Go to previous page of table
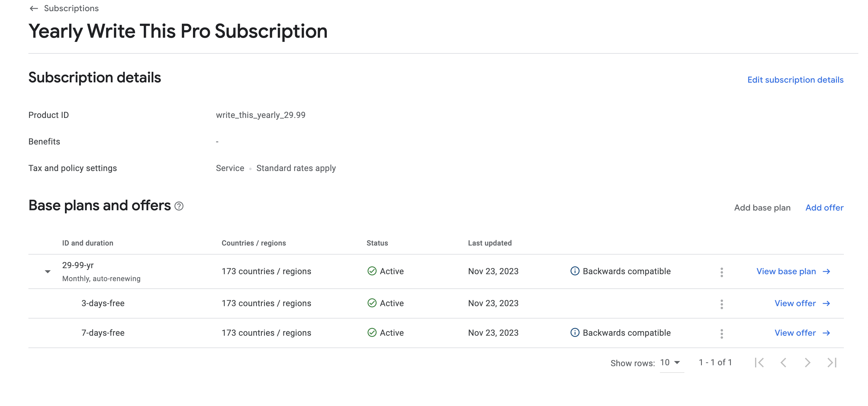Image resolution: width=868 pixels, height=406 pixels. point(783,363)
